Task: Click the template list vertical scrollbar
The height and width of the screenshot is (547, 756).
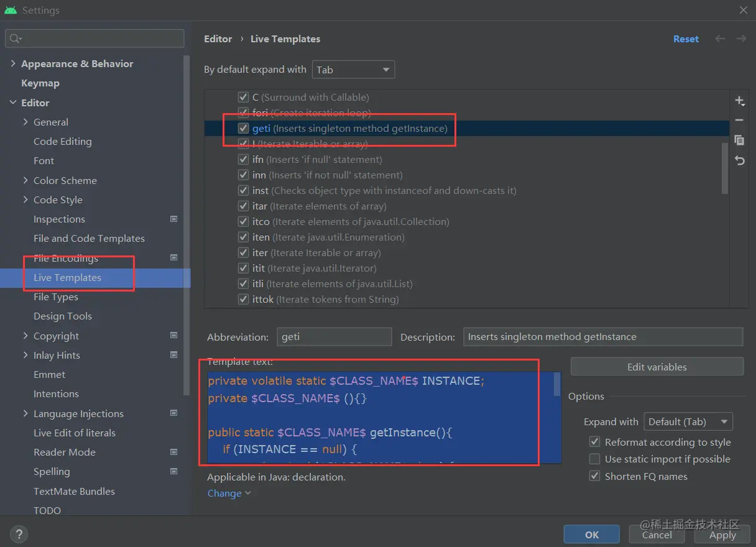Action: pos(724,168)
